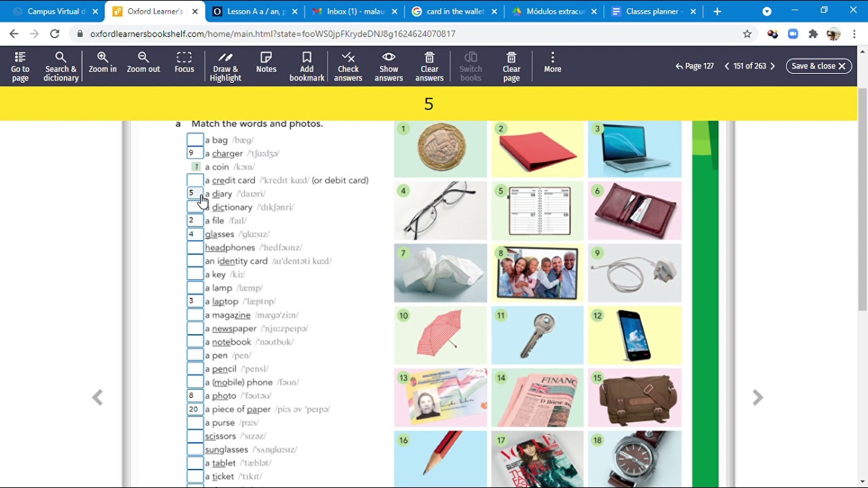Open a new browser tab

point(717,12)
